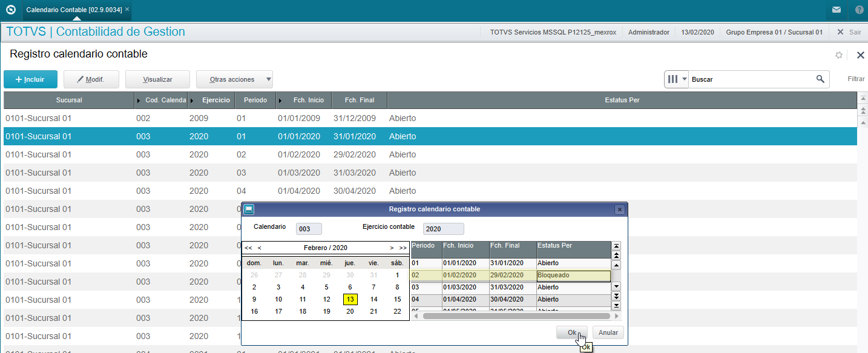This screenshot has height=353, width=868.
Task: Click the Buscar search field
Action: 752,79
